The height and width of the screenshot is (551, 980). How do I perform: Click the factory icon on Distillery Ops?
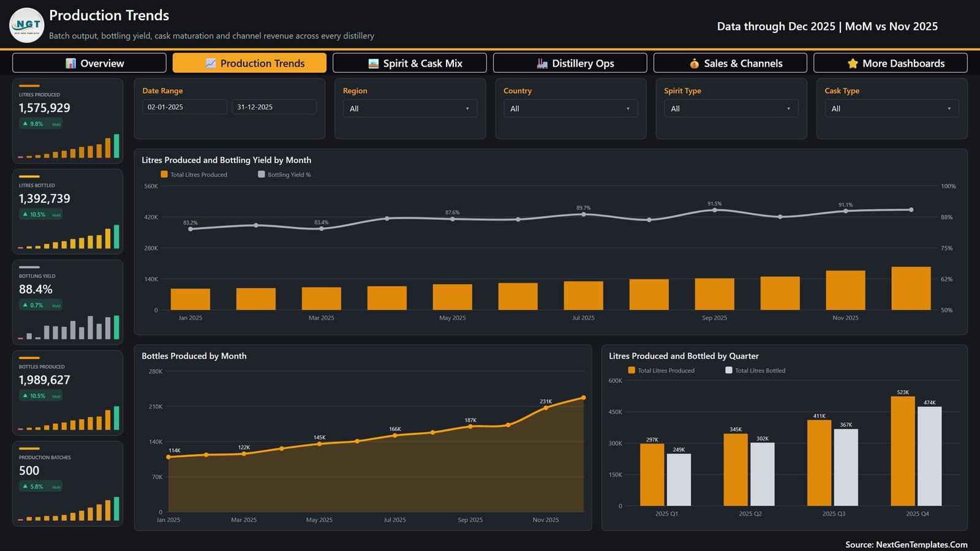542,63
